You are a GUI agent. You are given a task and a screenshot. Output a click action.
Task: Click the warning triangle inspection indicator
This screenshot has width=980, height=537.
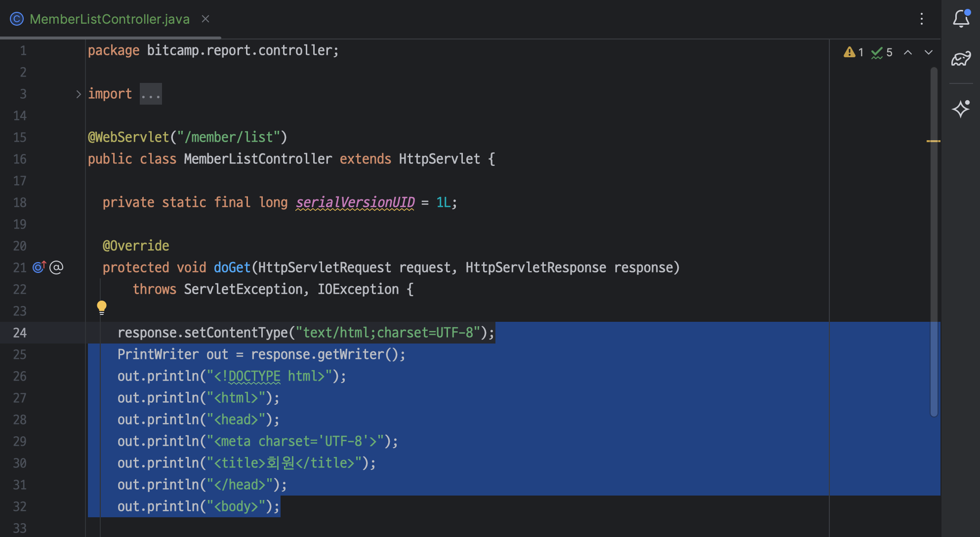pyautogui.click(x=849, y=52)
